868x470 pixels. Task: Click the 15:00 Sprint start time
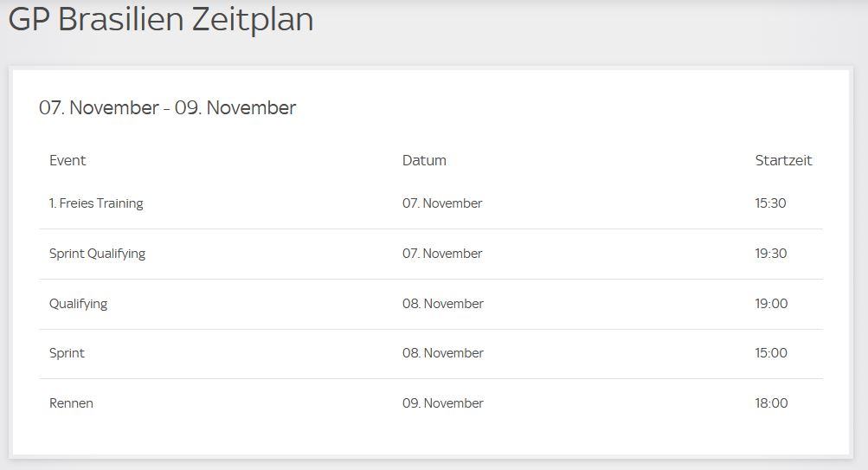pos(770,353)
